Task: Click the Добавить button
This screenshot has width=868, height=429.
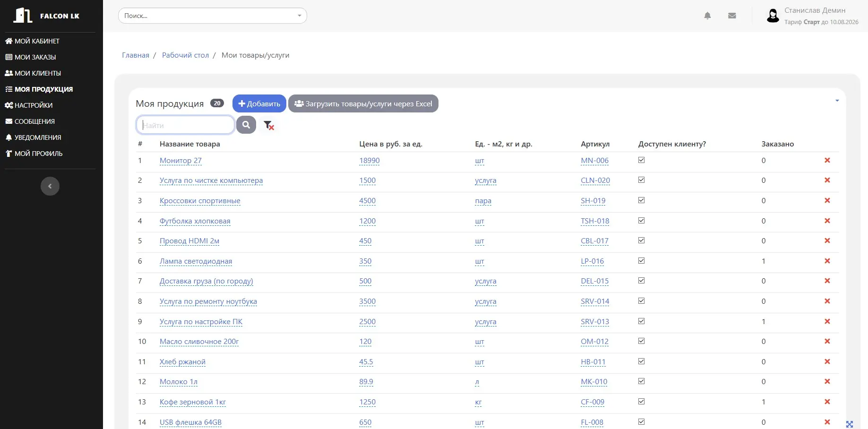Action: pos(259,103)
